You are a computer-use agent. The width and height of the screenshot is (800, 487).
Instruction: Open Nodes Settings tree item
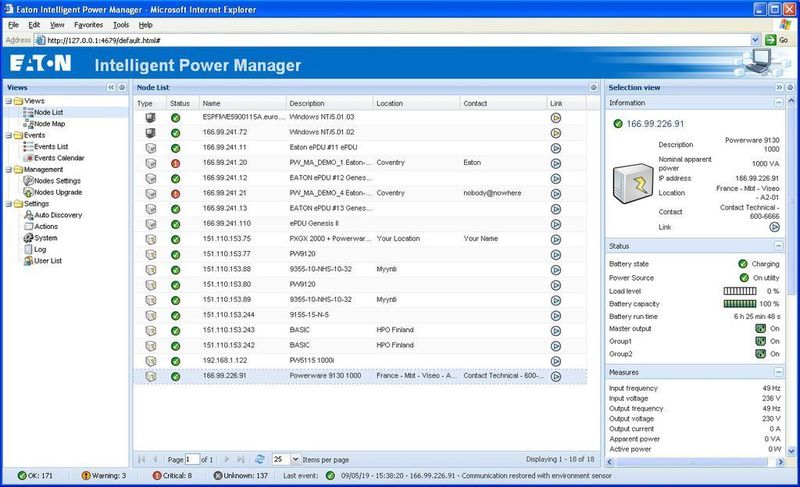tap(57, 181)
